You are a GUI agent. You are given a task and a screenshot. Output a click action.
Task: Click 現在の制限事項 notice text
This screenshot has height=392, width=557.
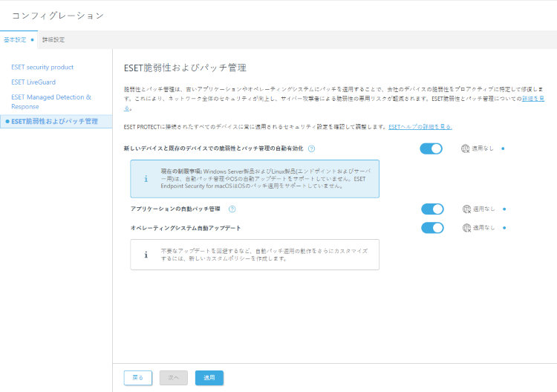click(x=265, y=179)
